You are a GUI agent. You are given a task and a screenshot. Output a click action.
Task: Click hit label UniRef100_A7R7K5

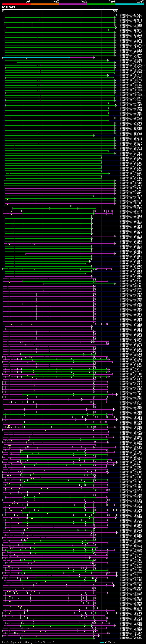131,50
